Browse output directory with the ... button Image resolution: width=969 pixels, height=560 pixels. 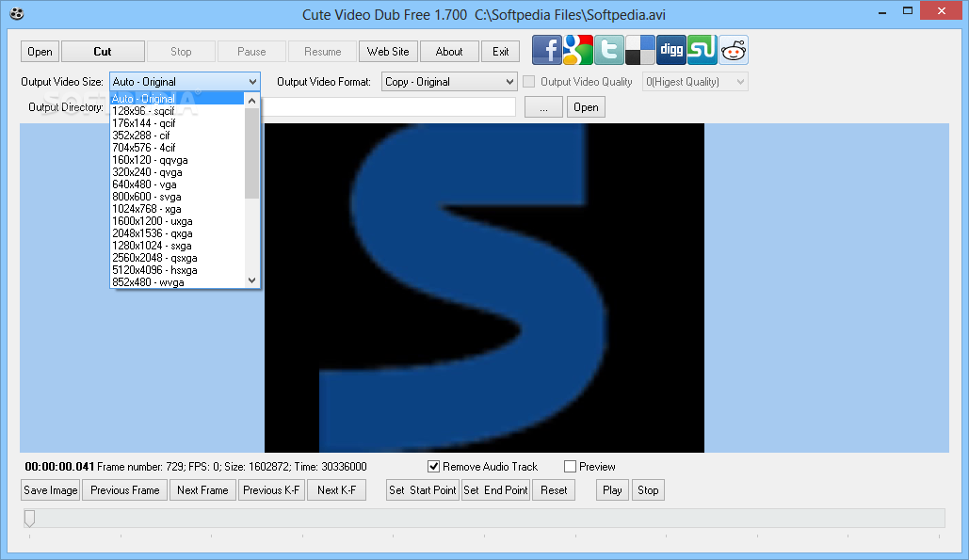pyautogui.click(x=543, y=107)
